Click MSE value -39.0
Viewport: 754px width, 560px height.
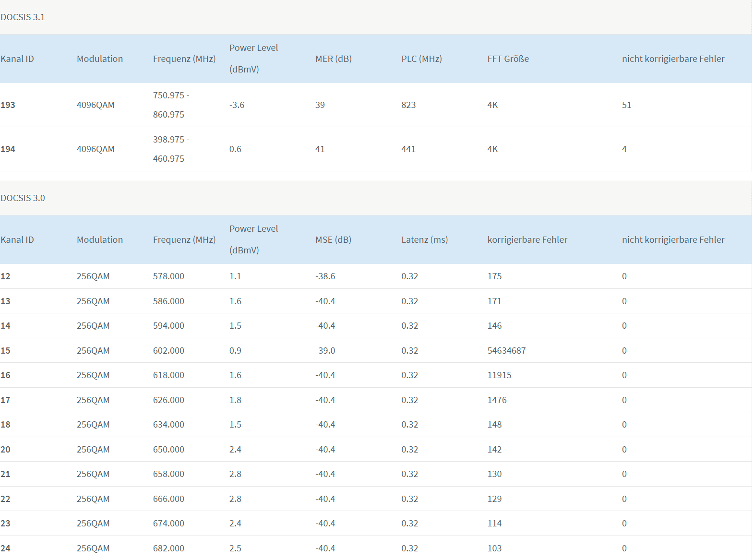[325, 351]
